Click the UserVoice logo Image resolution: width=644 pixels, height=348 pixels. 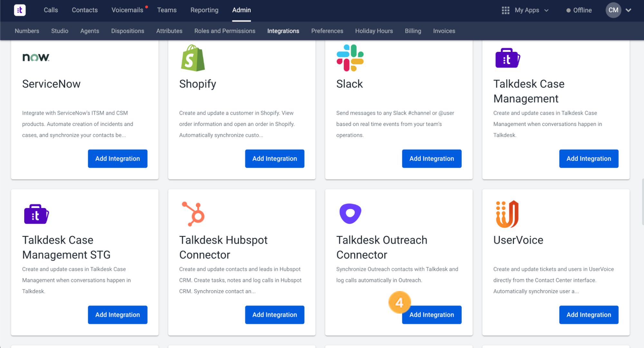tap(506, 213)
